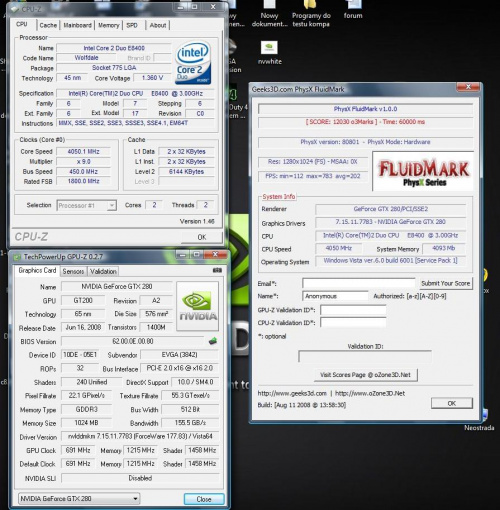The width and height of the screenshot is (500, 510).
Task: Click the FluidMark PhysX Series logo
Action: pyautogui.click(x=423, y=171)
